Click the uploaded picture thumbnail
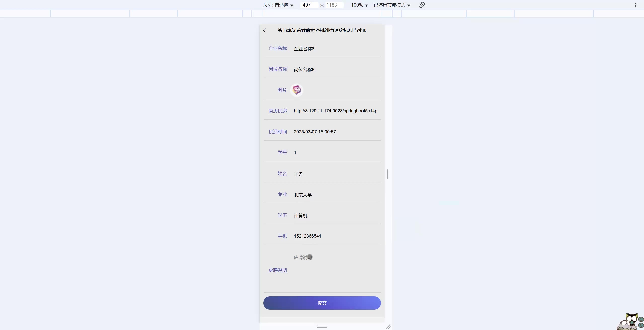This screenshot has height=330, width=644. point(297,90)
